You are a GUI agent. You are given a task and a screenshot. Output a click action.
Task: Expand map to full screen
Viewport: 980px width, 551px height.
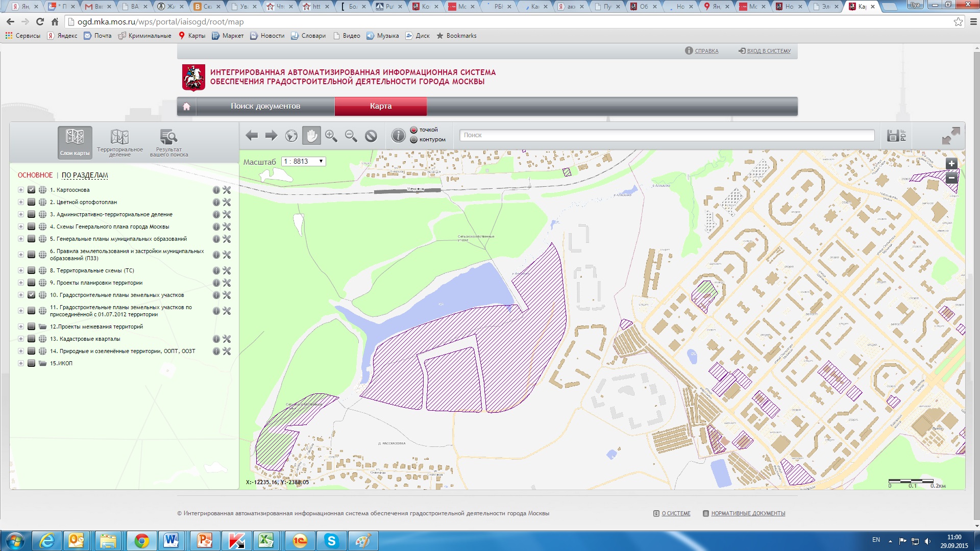(x=951, y=136)
